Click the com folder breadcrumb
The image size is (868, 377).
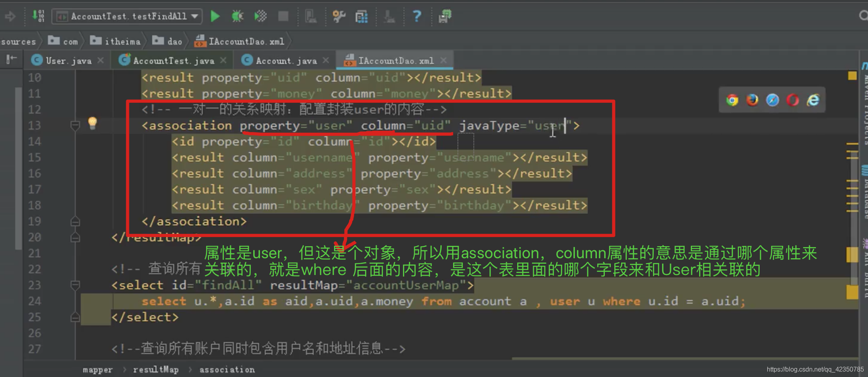coord(63,41)
